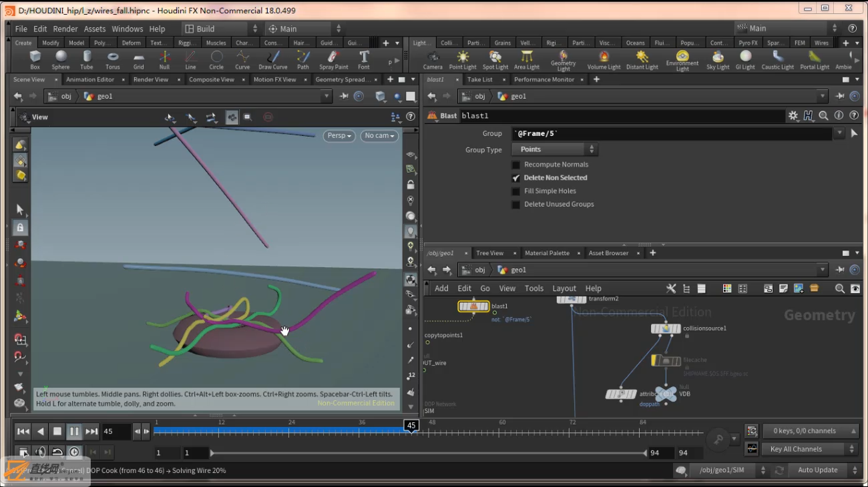Toggle realtime playback button
Viewport: 868px width, 487px height.
tap(74, 452)
